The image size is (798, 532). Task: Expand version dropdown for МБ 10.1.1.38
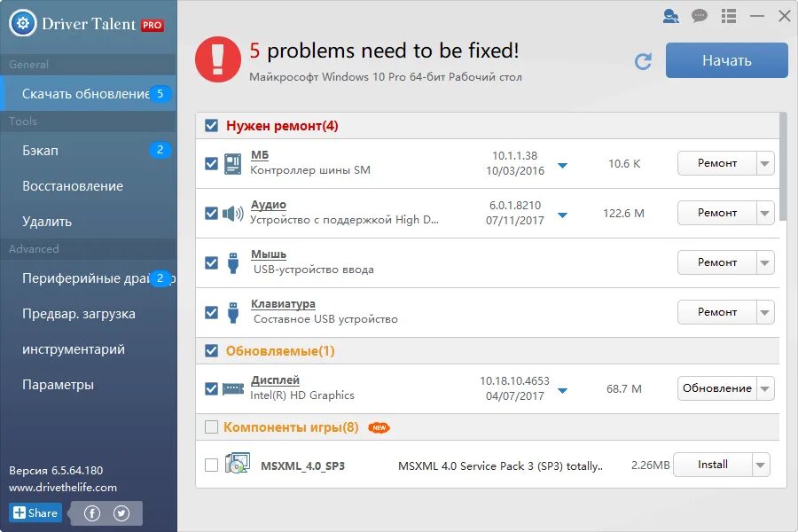coord(562,166)
